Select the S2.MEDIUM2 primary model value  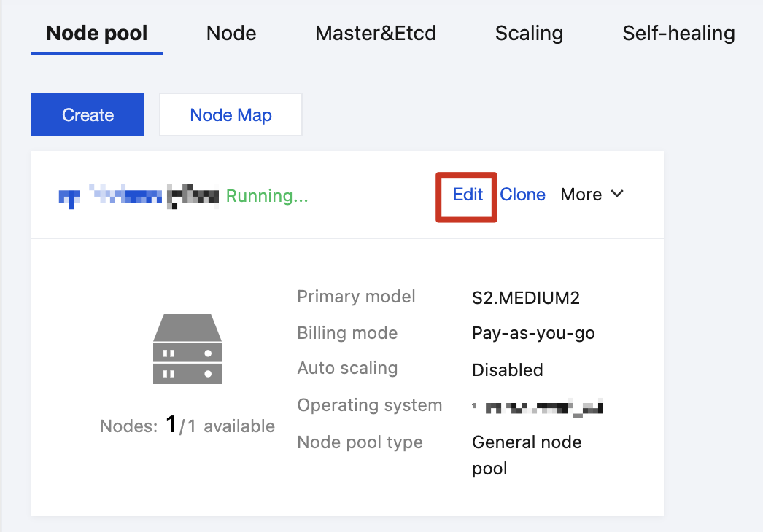click(526, 297)
